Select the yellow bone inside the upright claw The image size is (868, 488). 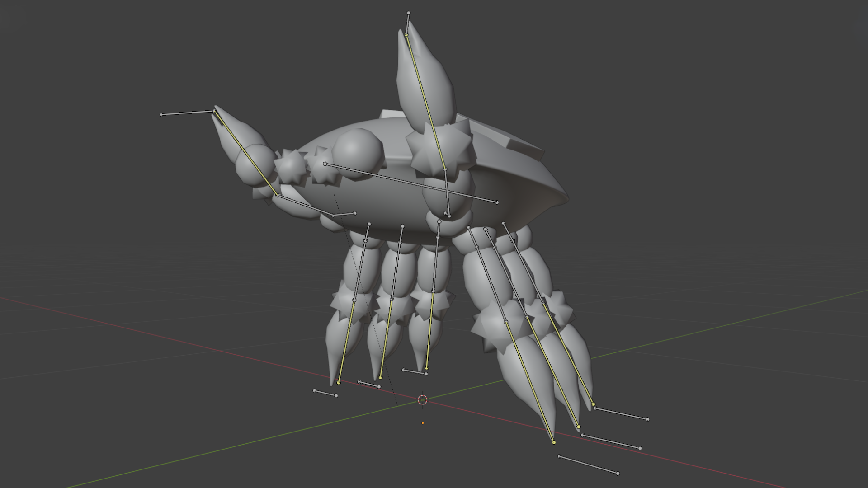425,102
